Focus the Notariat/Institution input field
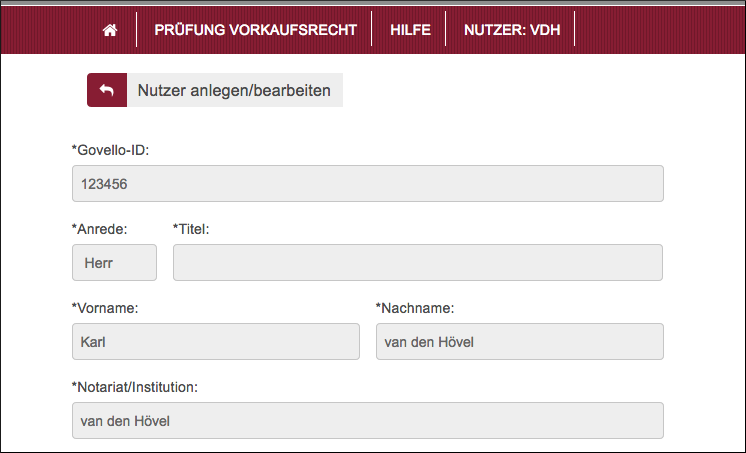The height and width of the screenshot is (453, 746). (x=367, y=420)
